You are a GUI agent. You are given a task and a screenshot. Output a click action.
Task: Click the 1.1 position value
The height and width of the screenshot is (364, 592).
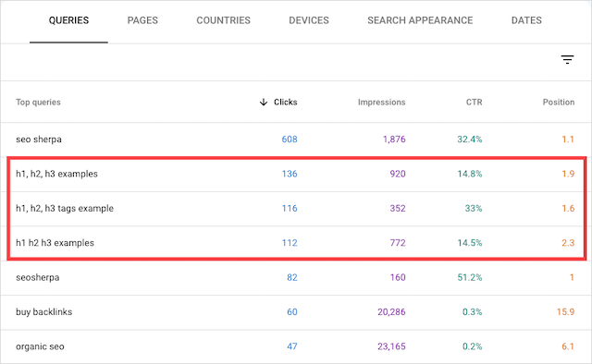click(568, 140)
